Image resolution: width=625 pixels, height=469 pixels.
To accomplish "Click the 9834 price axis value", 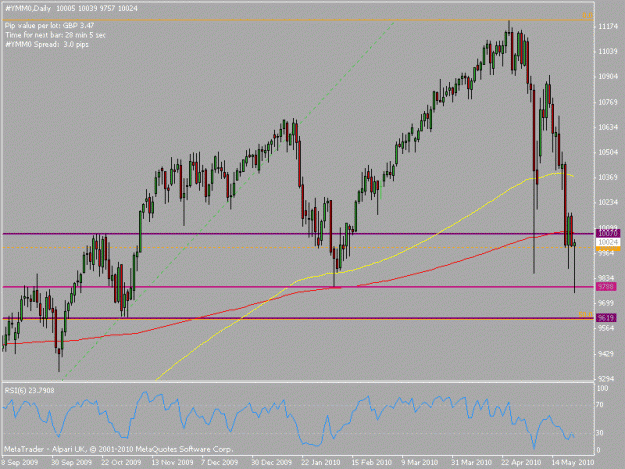I will click(x=606, y=277).
